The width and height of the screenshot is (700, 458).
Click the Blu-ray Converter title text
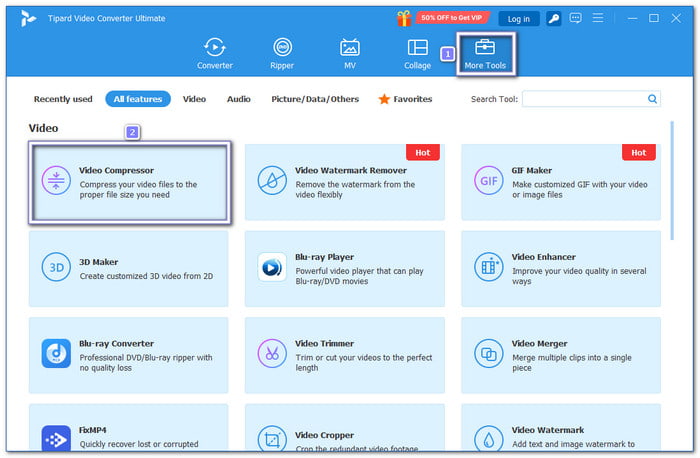coord(117,344)
